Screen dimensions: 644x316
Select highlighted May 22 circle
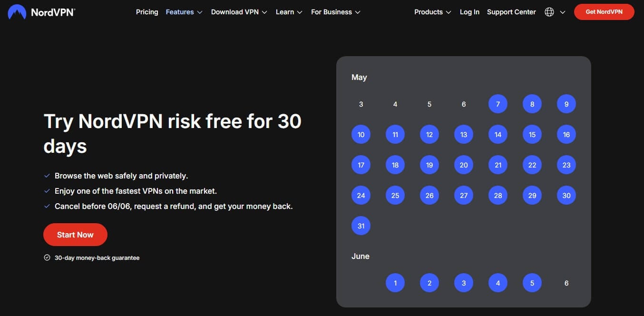[532, 165]
